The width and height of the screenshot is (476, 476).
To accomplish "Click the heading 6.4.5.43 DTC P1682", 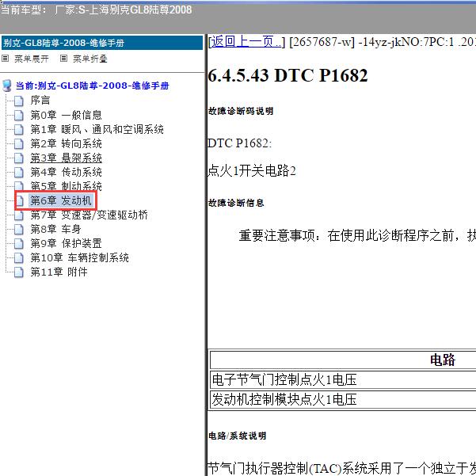I will click(x=288, y=75).
